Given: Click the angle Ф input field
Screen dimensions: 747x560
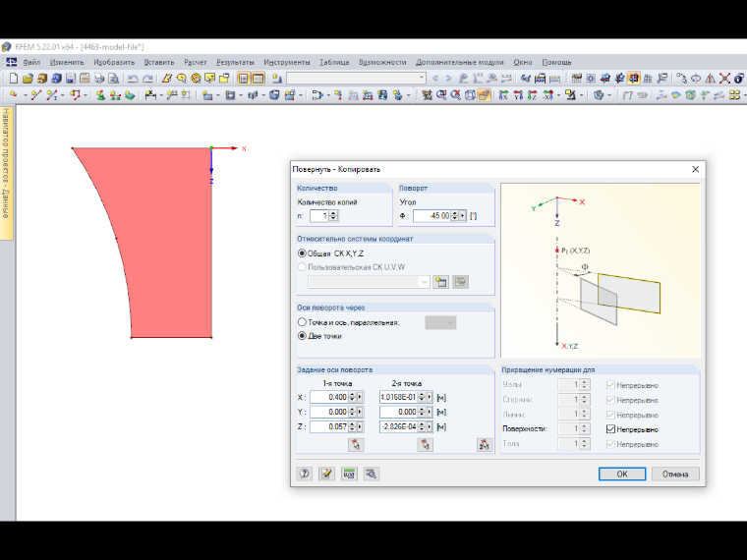Looking at the screenshot, I should 431,216.
